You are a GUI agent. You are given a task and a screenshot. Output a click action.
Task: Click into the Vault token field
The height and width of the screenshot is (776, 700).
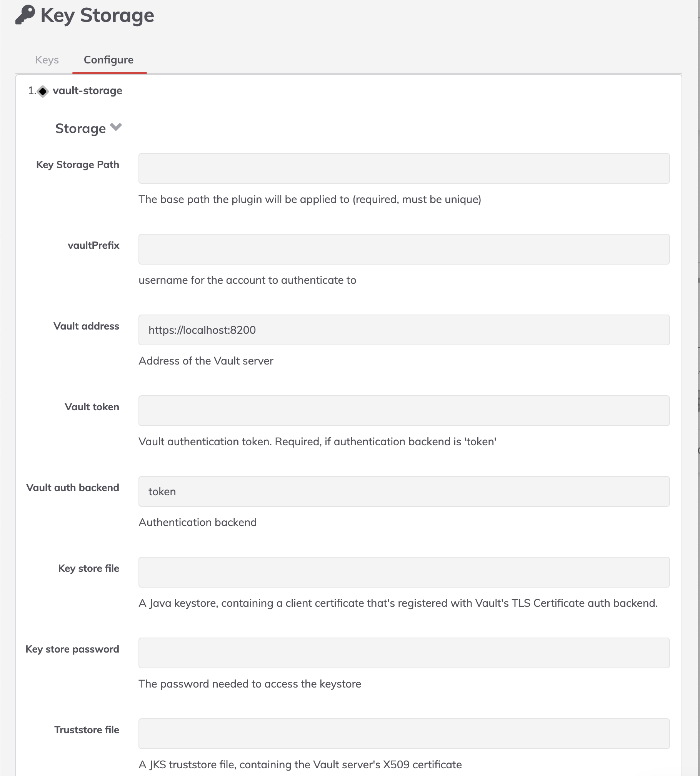[x=404, y=411]
